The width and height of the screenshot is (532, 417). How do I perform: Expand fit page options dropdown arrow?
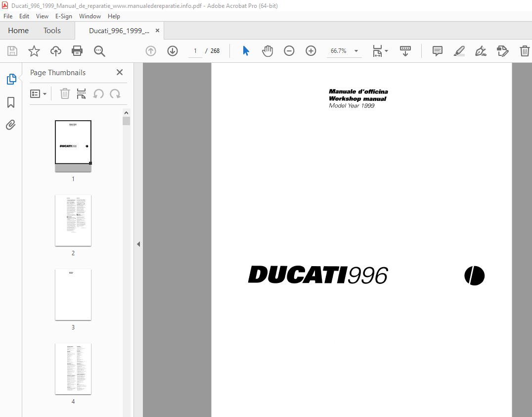click(387, 51)
